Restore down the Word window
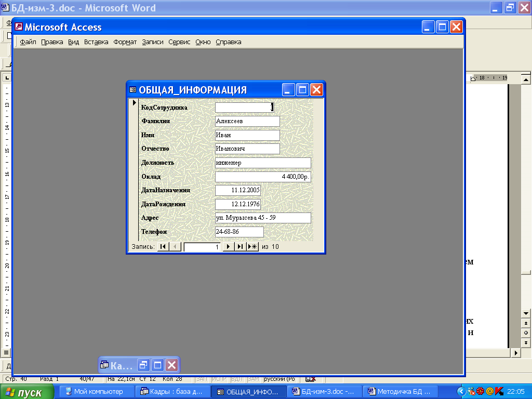The image size is (532, 399). [510, 7]
